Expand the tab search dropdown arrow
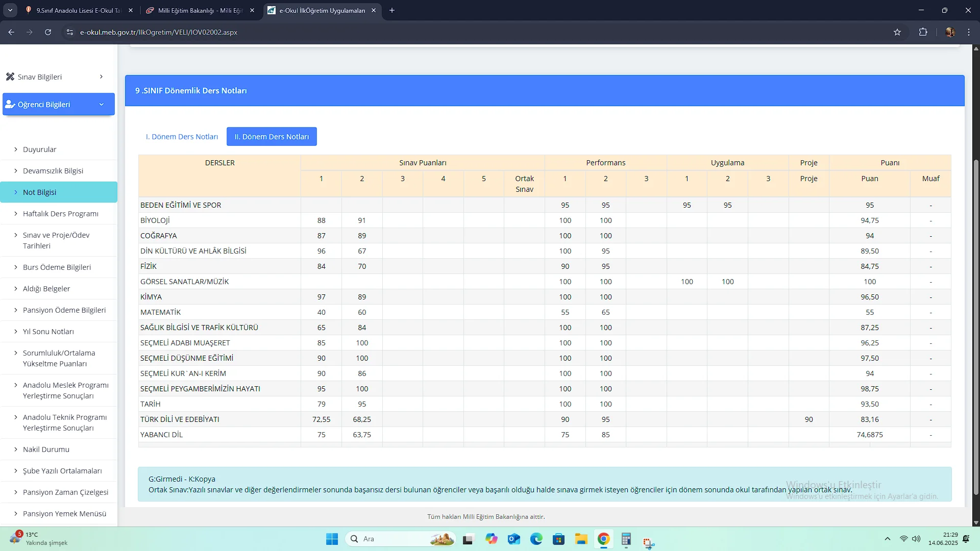 coord(10,10)
